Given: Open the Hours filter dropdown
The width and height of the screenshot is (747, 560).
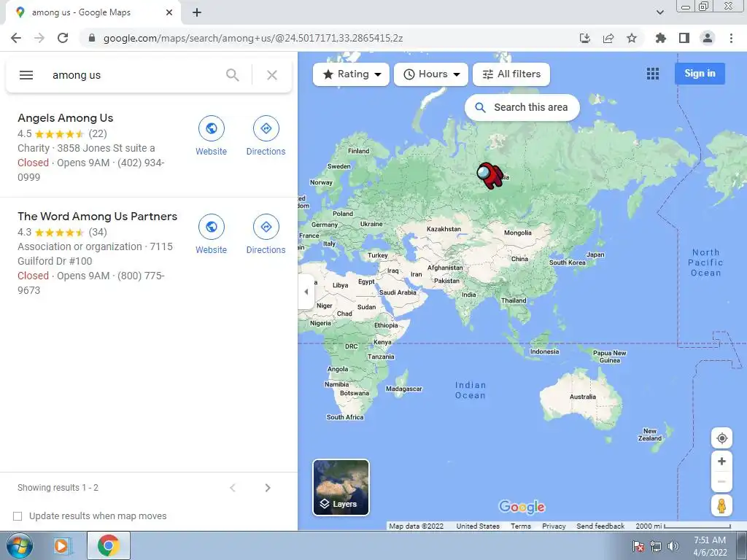Looking at the screenshot, I should tap(431, 74).
